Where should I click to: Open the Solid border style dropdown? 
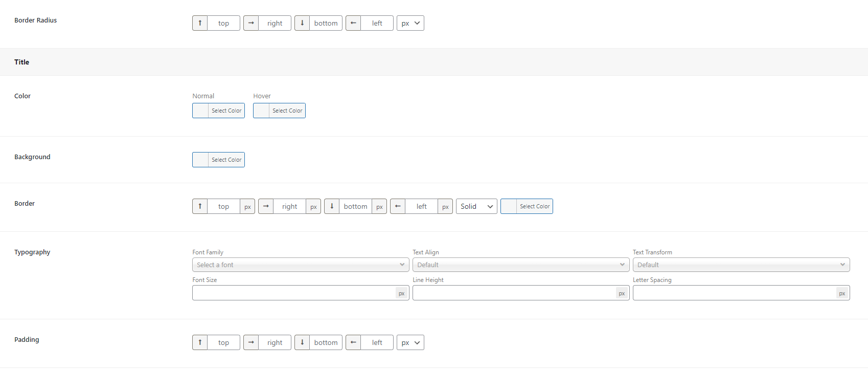[x=476, y=206]
